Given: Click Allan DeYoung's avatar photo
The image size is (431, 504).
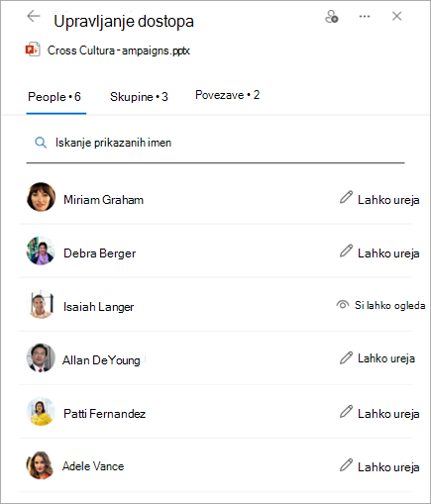Looking at the screenshot, I should (41, 357).
